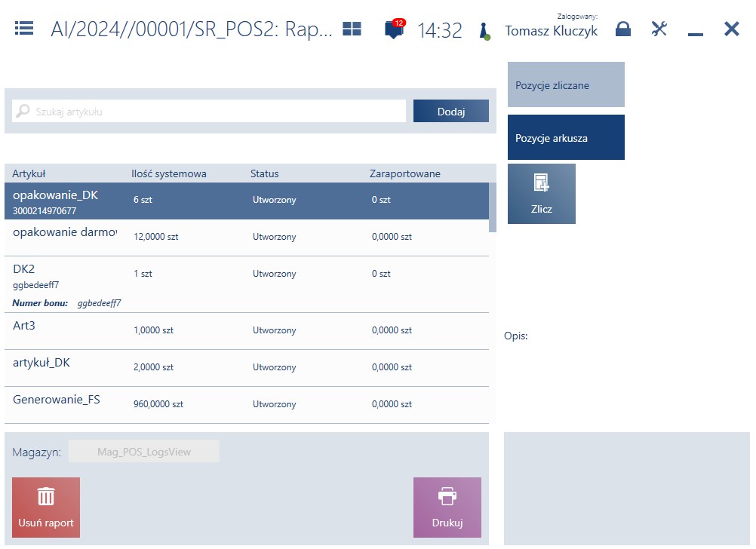The image size is (756, 549).
Task: Click the logged user Tomasz Kluczyk
Action: [551, 31]
